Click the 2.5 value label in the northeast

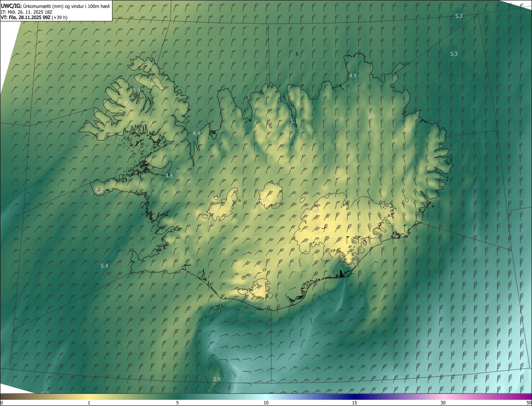pos(372,116)
